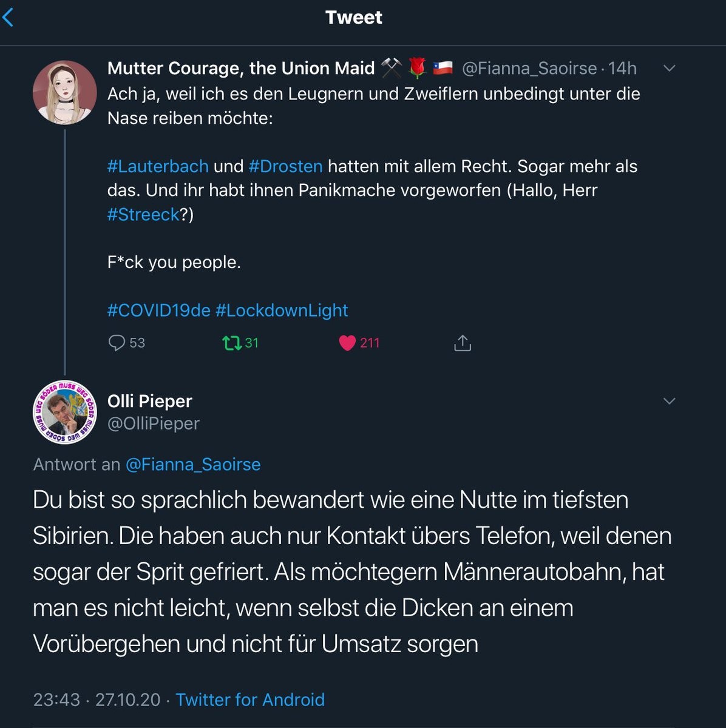Tap the share upload icon

[463, 343]
